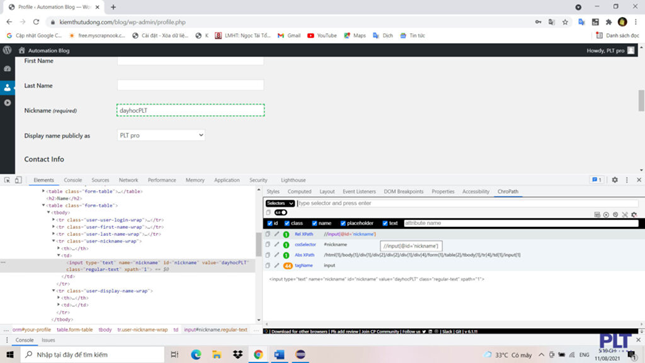Collapse the tr user-display-name-wrap node

click(53, 291)
